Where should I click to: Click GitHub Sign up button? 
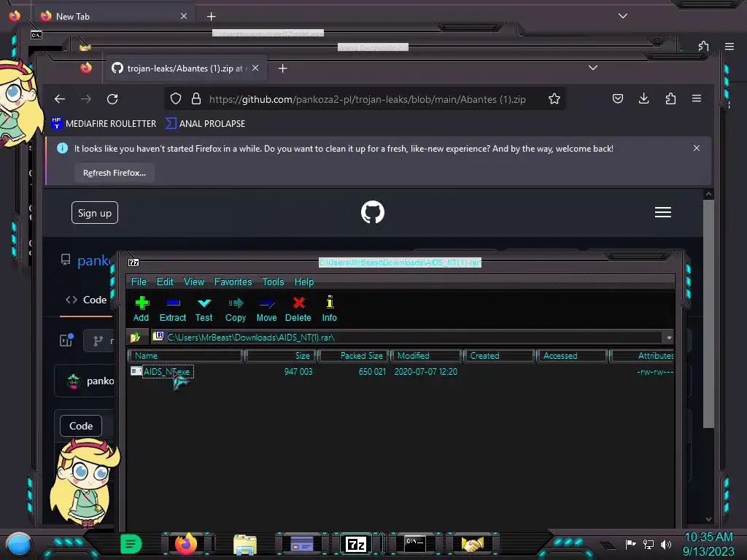(95, 213)
